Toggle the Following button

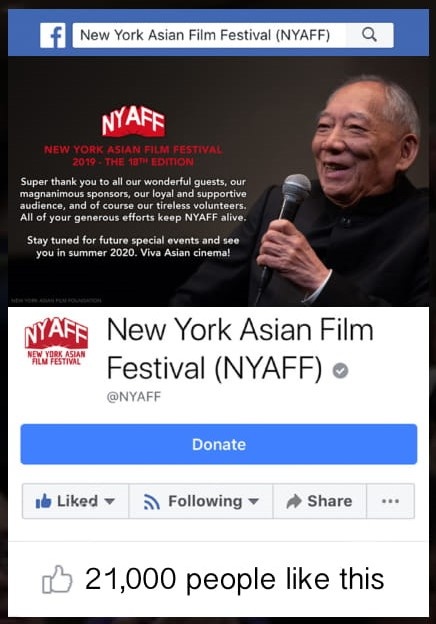201,501
